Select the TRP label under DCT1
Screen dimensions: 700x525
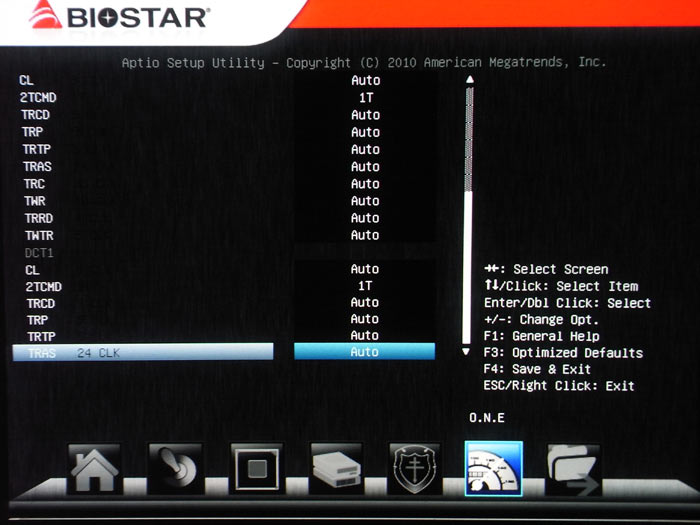point(38,320)
